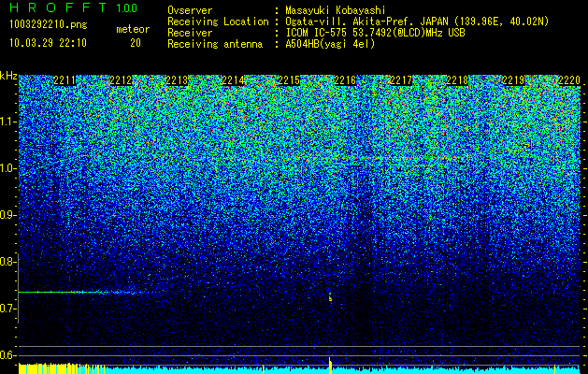Click the 0.7 kHz axis label
The image size is (588, 374).
coord(7,309)
